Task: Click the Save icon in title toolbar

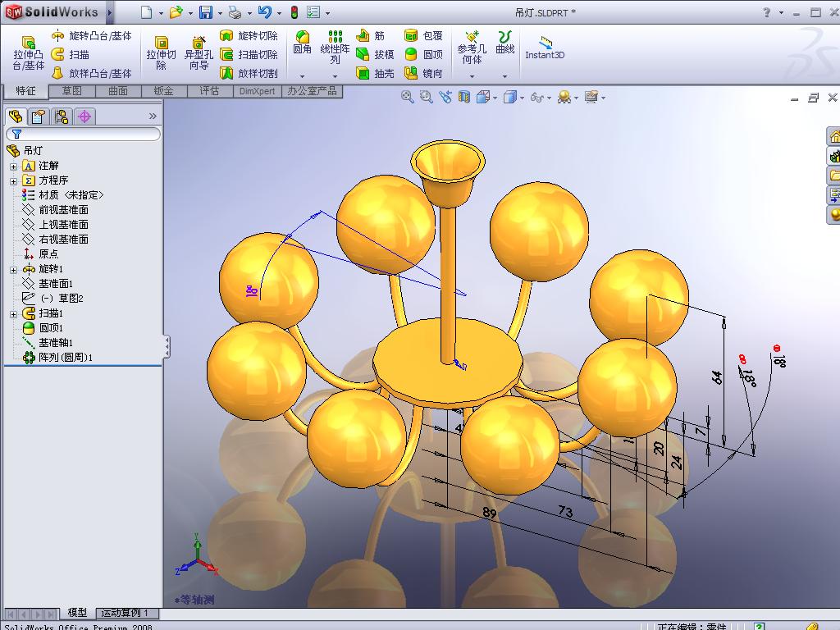Action: coord(206,12)
